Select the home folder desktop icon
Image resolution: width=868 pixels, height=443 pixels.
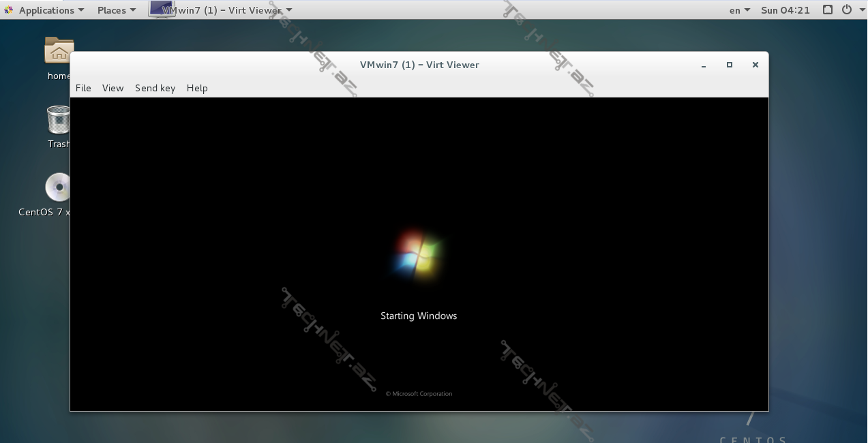59,52
